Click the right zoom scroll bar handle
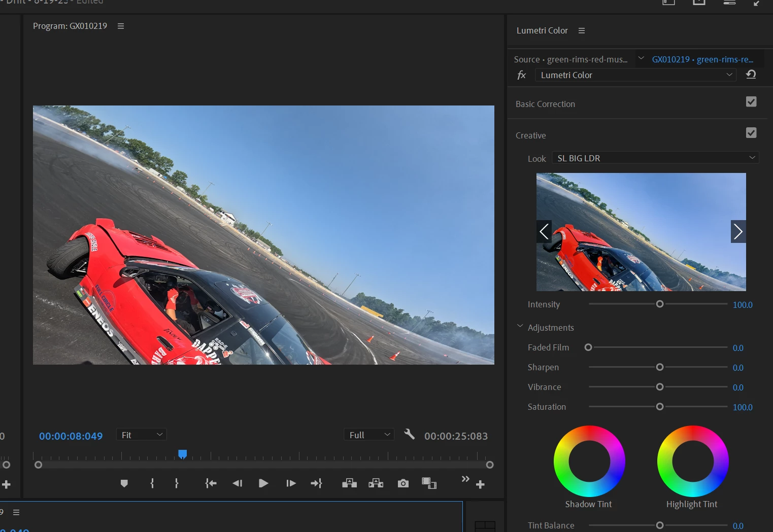This screenshot has width=773, height=532. click(x=490, y=465)
